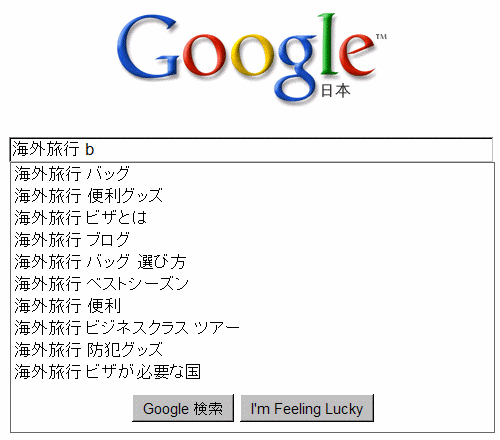Click the I'm Feeling Lucky button

[x=307, y=408]
